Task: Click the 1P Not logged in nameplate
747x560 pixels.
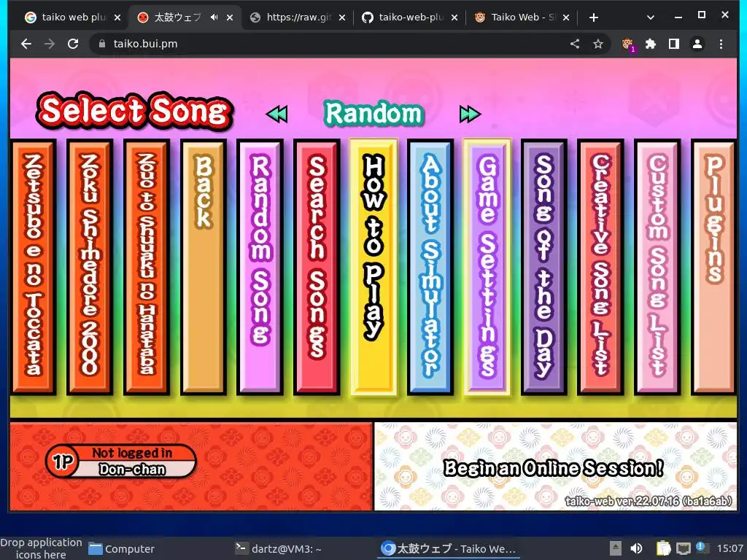Action: tap(121, 461)
